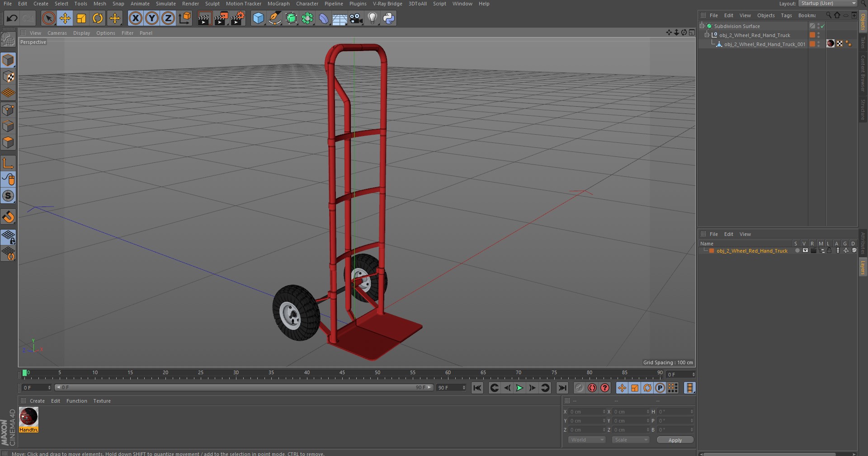Add a Cube primitive object

click(258, 19)
